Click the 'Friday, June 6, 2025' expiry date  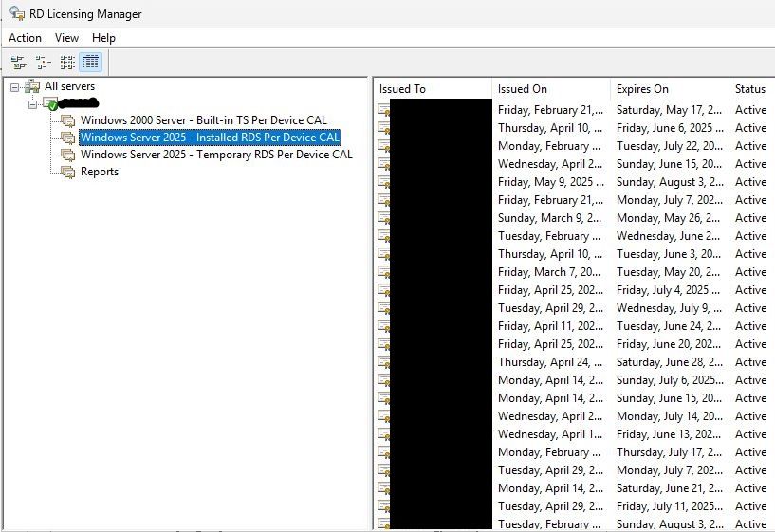[x=670, y=128]
